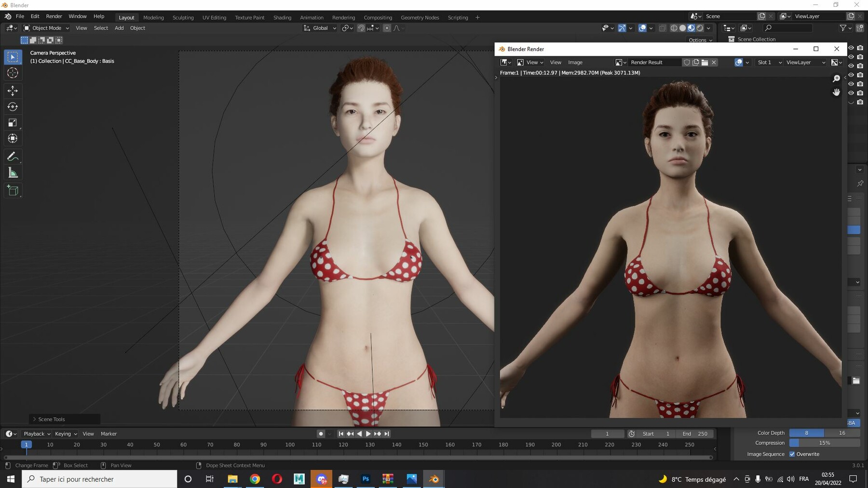Switch to the Sculpting workspace tab
The height and width of the screenshot is (488, 868).
[183, 17]
